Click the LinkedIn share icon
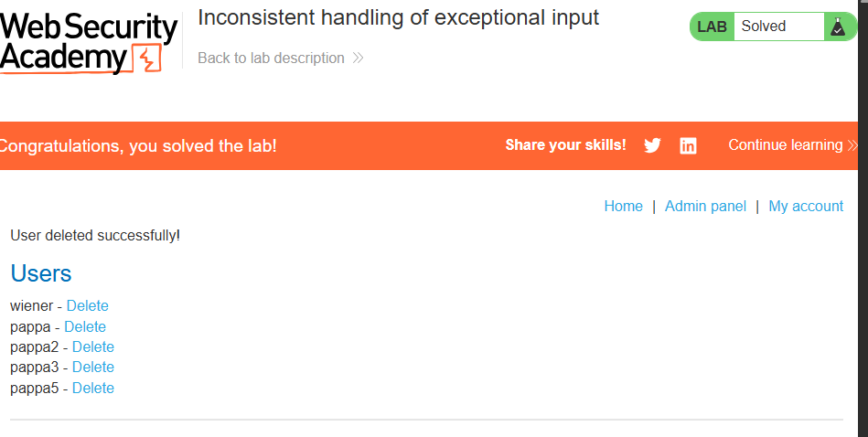This screenshot has height=437, width=868. [x=688, y=146]
